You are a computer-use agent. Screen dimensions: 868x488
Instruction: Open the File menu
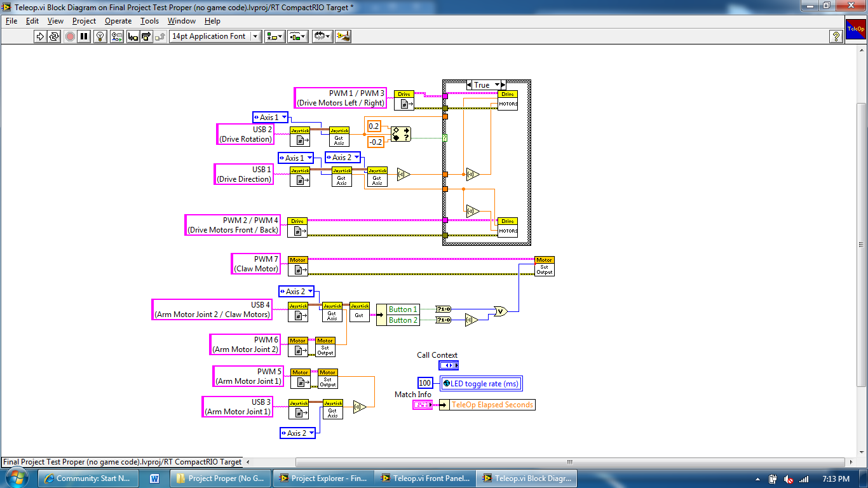click(x=11, y=21)
